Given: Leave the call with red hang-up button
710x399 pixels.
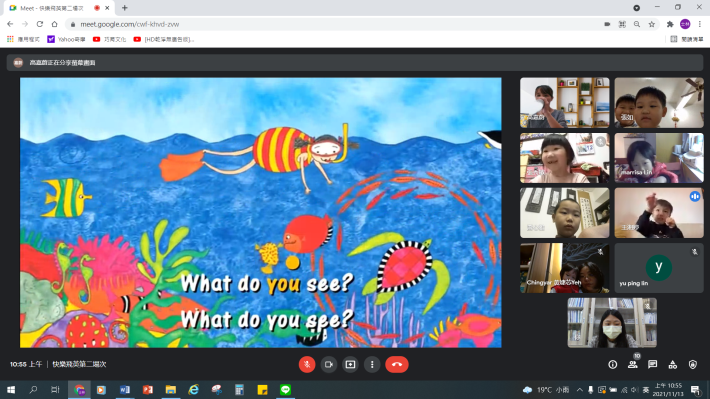Looking at the screenshot, I should [x=397, y=365].
